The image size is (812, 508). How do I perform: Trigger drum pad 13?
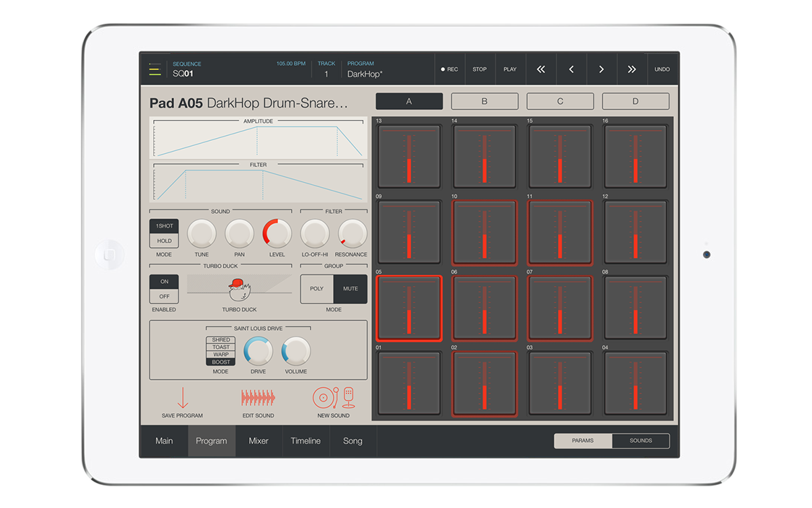point(409,156)
